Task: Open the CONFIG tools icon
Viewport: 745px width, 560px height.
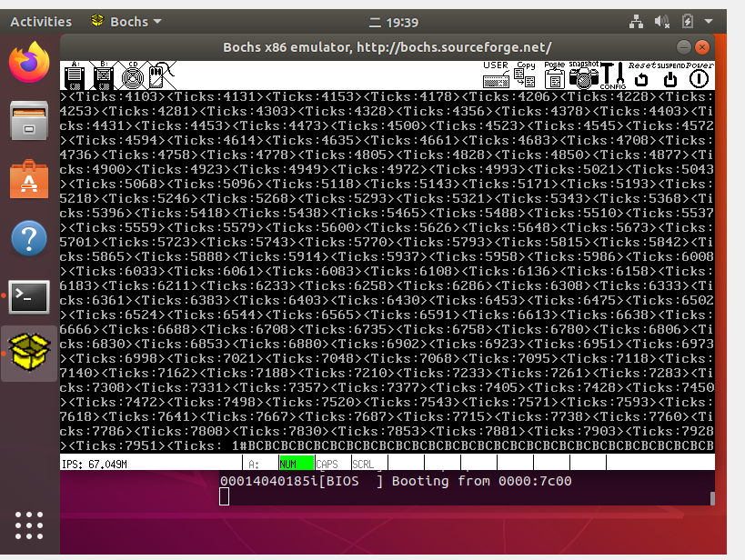Action: tap(613, 75)
